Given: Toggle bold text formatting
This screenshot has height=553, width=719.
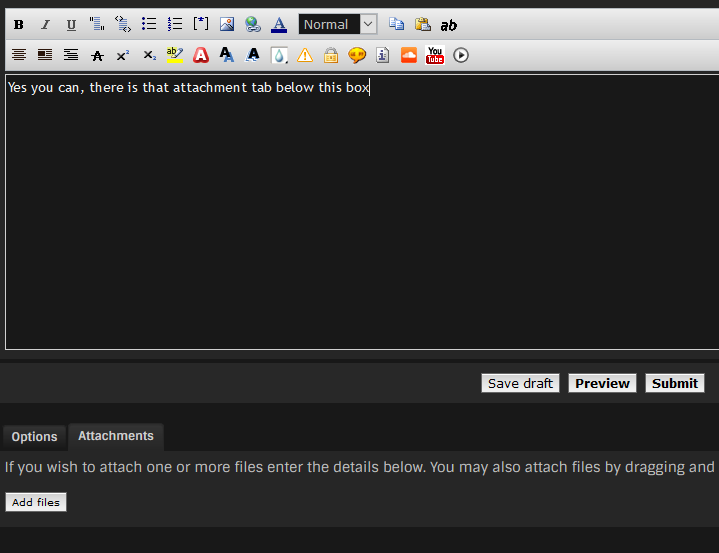Looking at the screenshot, I should point(18,25).
